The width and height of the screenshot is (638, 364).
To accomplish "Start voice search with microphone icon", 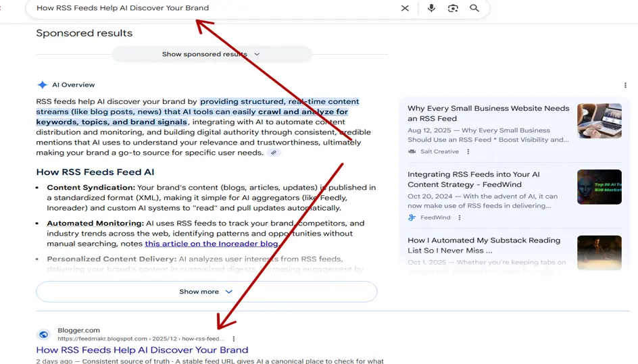I will (431, 8).
